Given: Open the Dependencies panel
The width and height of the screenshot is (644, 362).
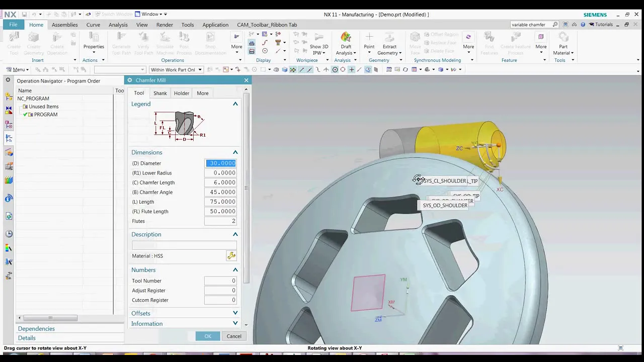Looking at the screenshot, I should coord(36,329).
